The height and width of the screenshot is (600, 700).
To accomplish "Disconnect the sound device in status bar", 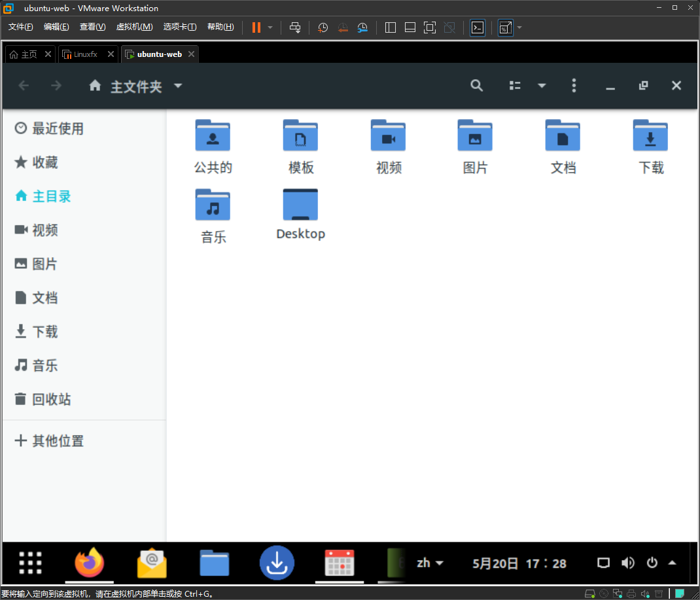I will point(644,593).
